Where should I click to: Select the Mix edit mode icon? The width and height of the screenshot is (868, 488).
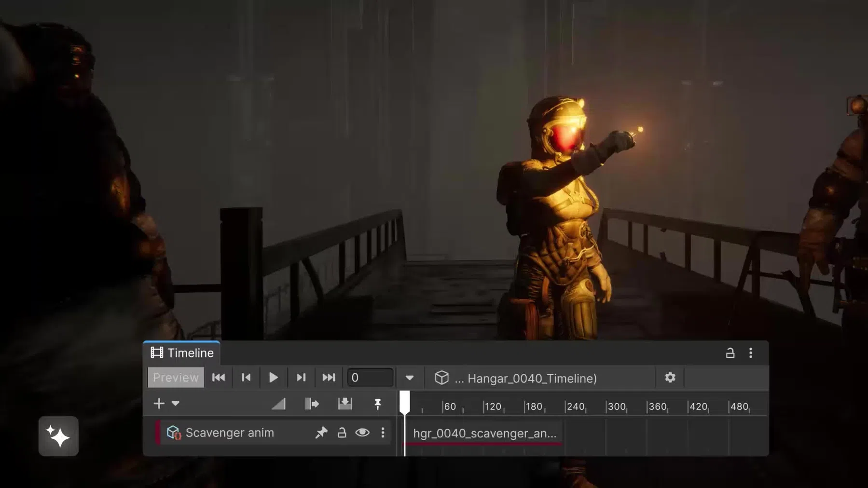280,403
